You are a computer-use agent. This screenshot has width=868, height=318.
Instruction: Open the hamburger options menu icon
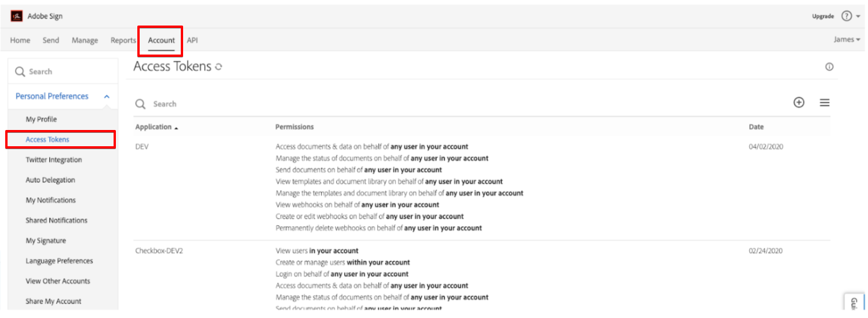tap(825, 103)
